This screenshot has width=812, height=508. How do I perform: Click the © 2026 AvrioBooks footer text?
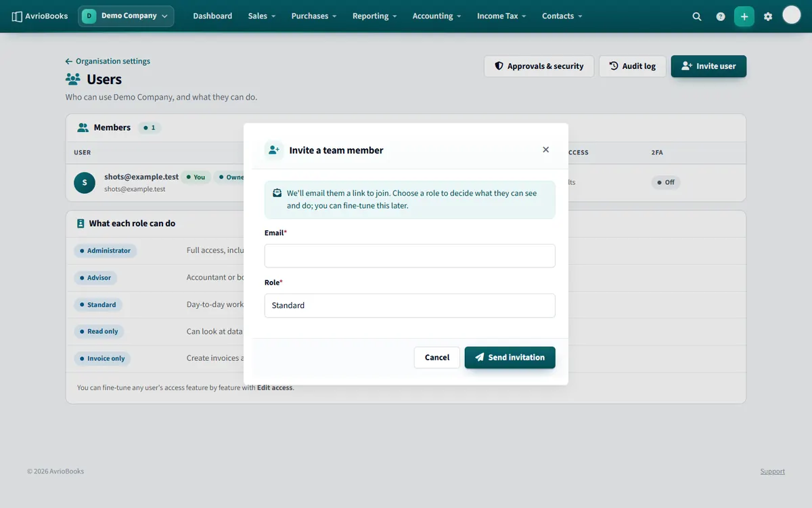coord(55,471)
